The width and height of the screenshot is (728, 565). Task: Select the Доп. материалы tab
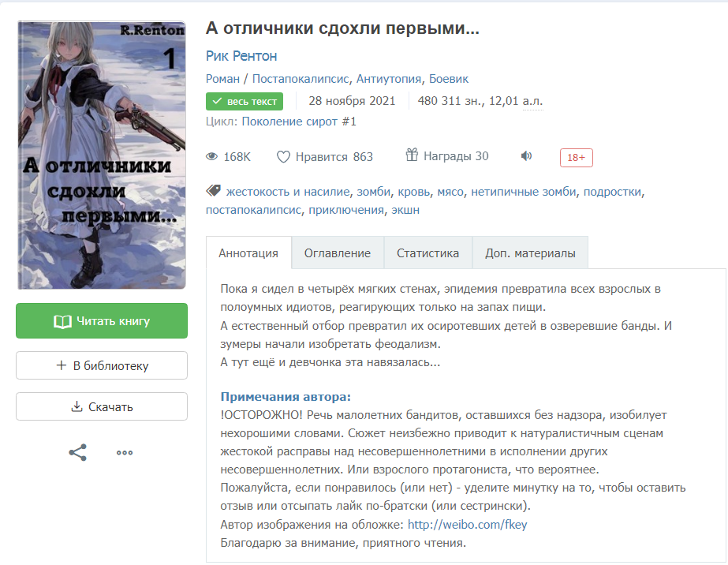530,253
